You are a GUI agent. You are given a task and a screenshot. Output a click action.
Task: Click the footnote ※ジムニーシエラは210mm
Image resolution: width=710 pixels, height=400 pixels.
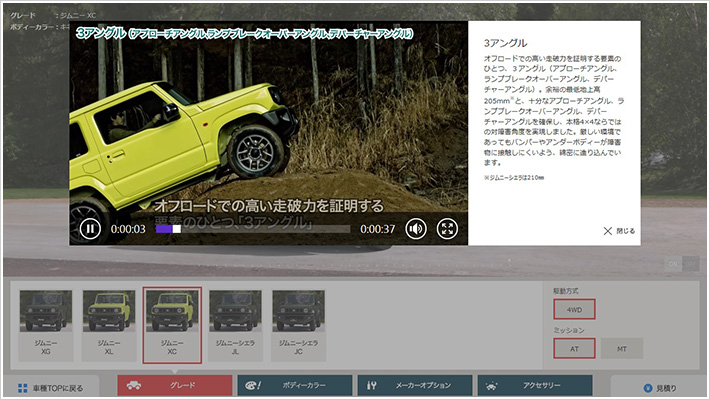pyautogui.click(x=514, y=178)
